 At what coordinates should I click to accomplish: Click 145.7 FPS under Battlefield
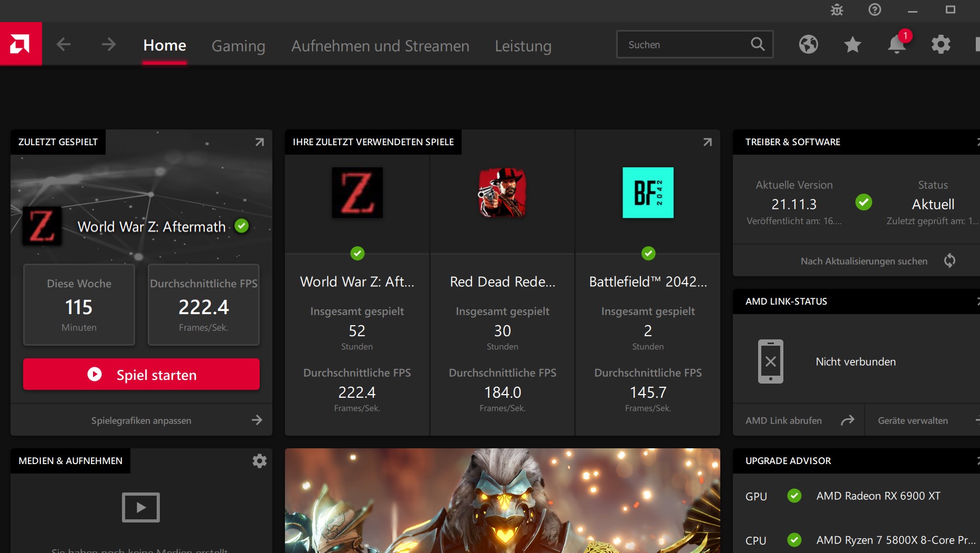point(648,393)
